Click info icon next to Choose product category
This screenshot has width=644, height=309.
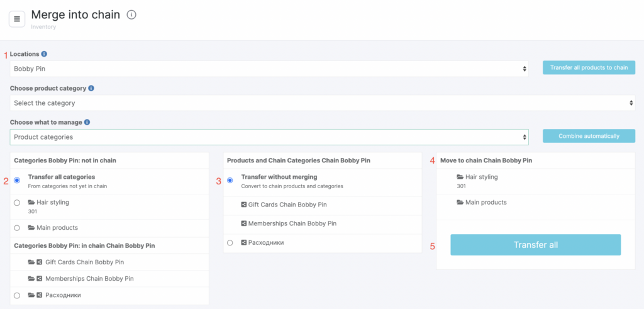click(x=92, y=89)
